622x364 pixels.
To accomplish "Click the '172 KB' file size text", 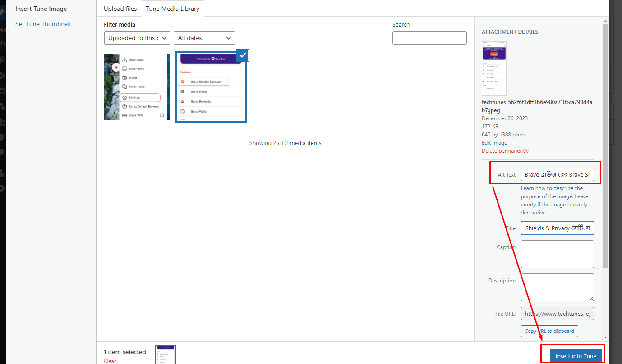I will pos(490,127).
